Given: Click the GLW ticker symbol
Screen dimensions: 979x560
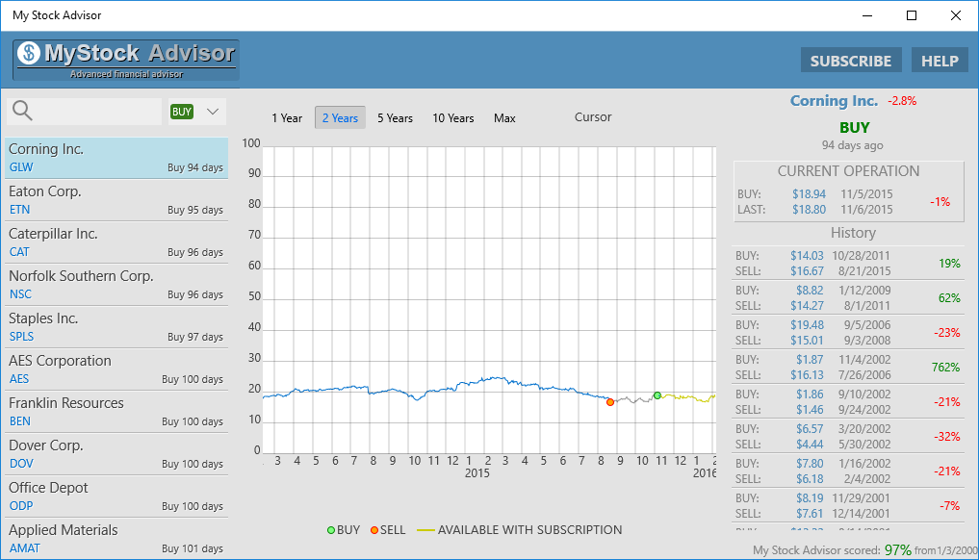Looking at the screenshot, I should (x=21, y=167).
